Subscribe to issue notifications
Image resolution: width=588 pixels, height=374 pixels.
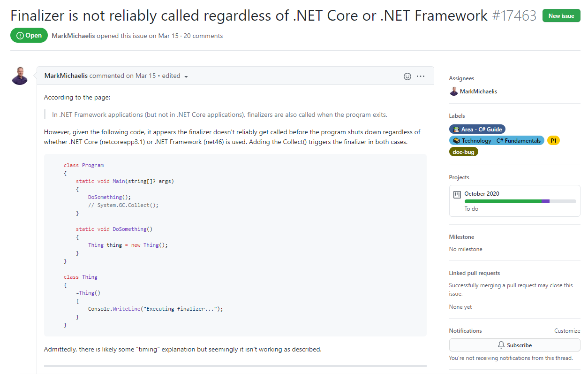[x=515, y=345]
